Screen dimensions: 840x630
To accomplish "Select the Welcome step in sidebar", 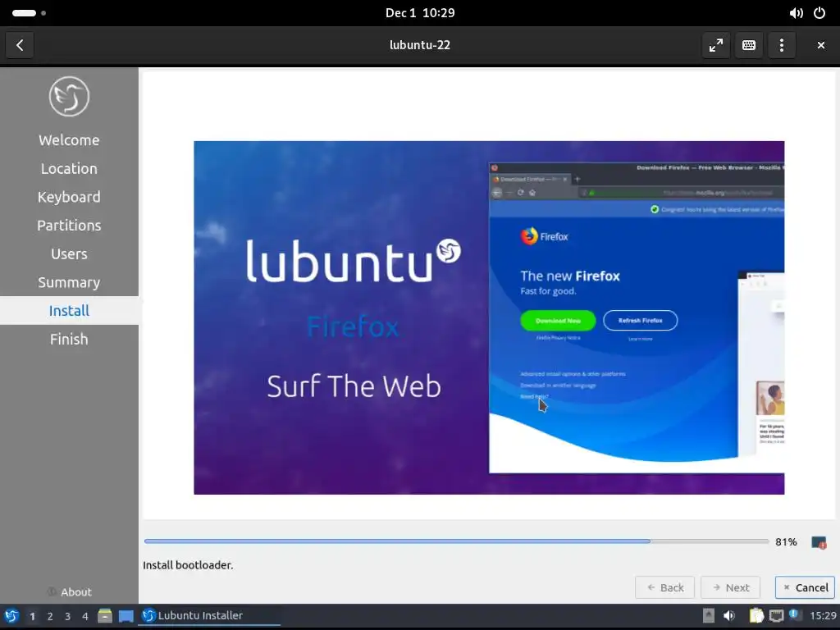I will tap(69, 139).
